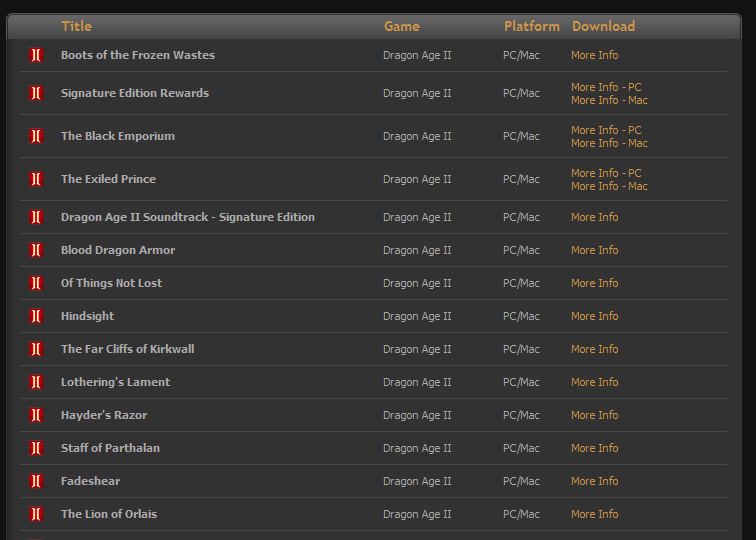Click the icon next to Fadeshear
756x540 pixels.
click(36, 481)
